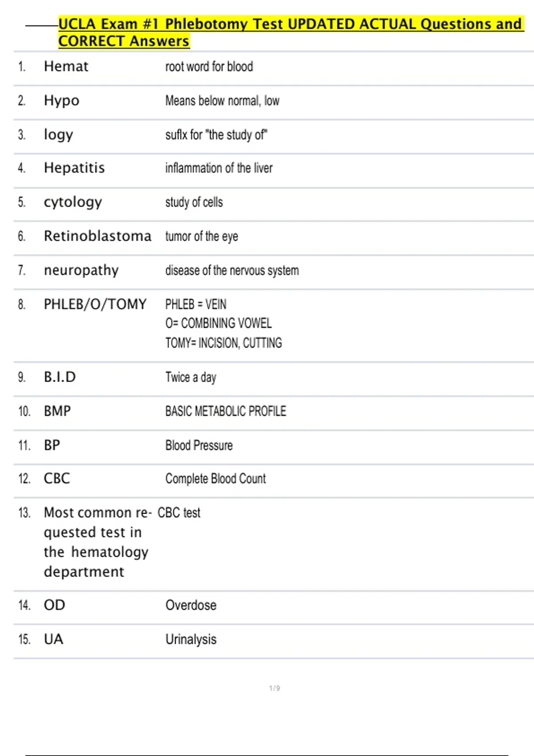Select the B.I.D abbreviation
This screenshot has width=534, height=756.
pos(60,377)
